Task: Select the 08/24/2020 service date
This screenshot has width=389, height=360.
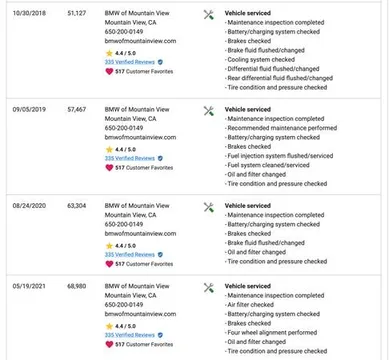Action: click(29, 206)
